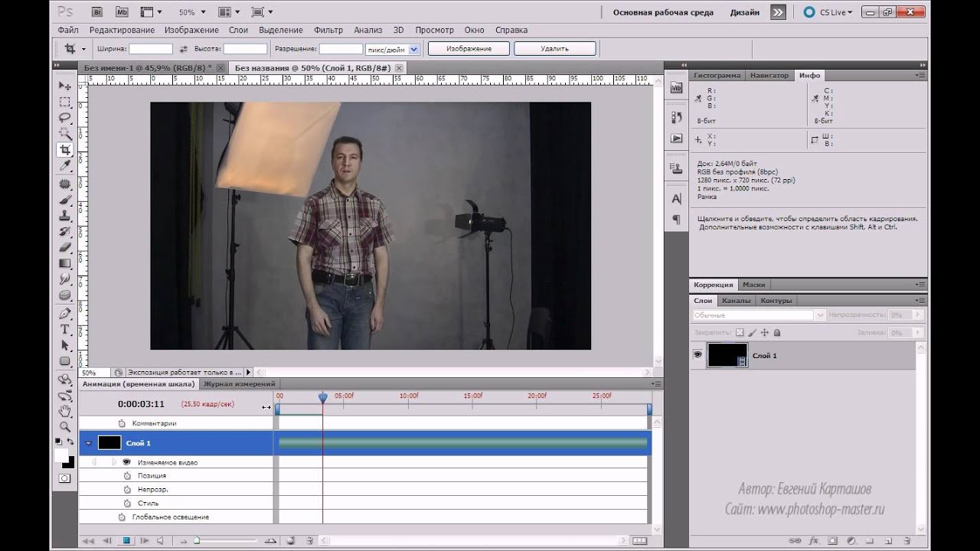Select the Eyedropper tool in toolbox
The height and width of the screenshot is (551, 980).
click(65, 166)
